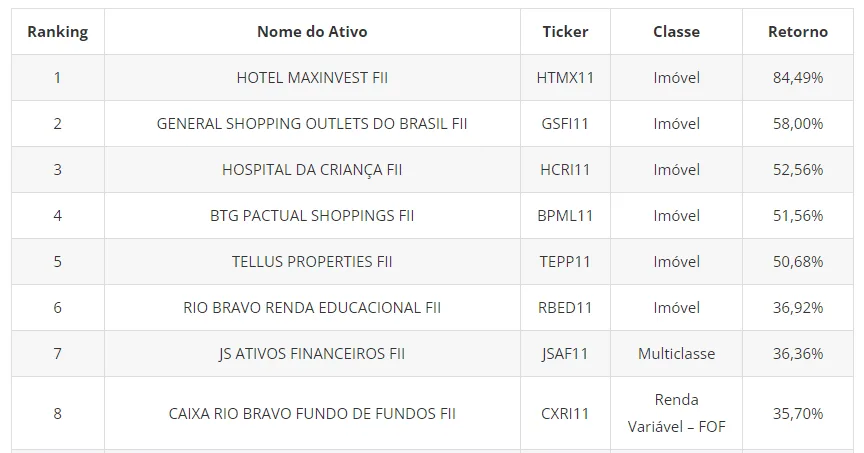Click the 84,49% return value
The image size is (864, 453).
(798, 78)
